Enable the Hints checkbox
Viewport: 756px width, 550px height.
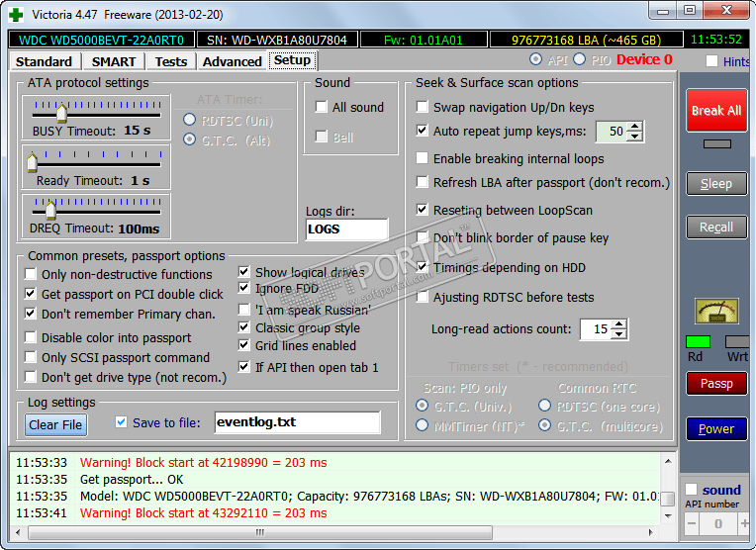coord(711,61)
